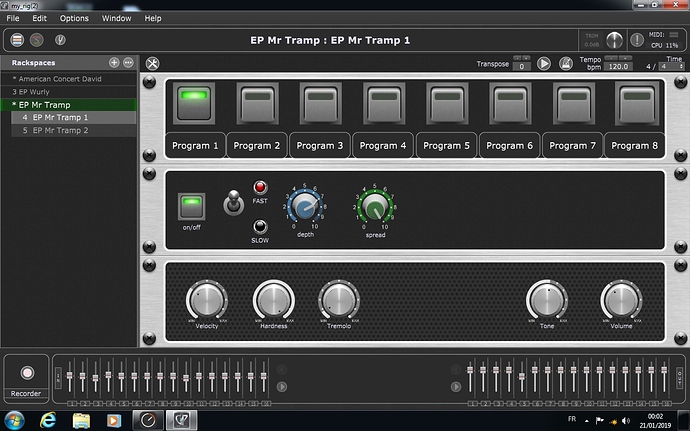Image resolution: width=690 pixels, height=431 pixels.
Task: Click the gauge app icon in taskbar
Action: tap(148, 420)
